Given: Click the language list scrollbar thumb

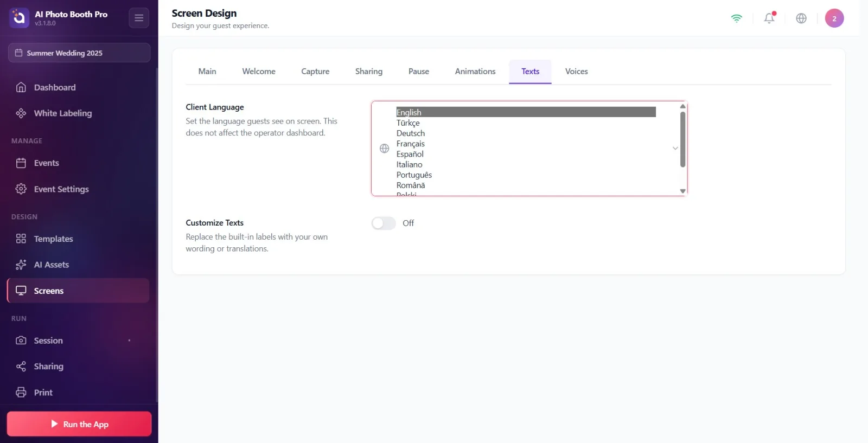Looking at the screenshot, I should [x=683, y=139].
